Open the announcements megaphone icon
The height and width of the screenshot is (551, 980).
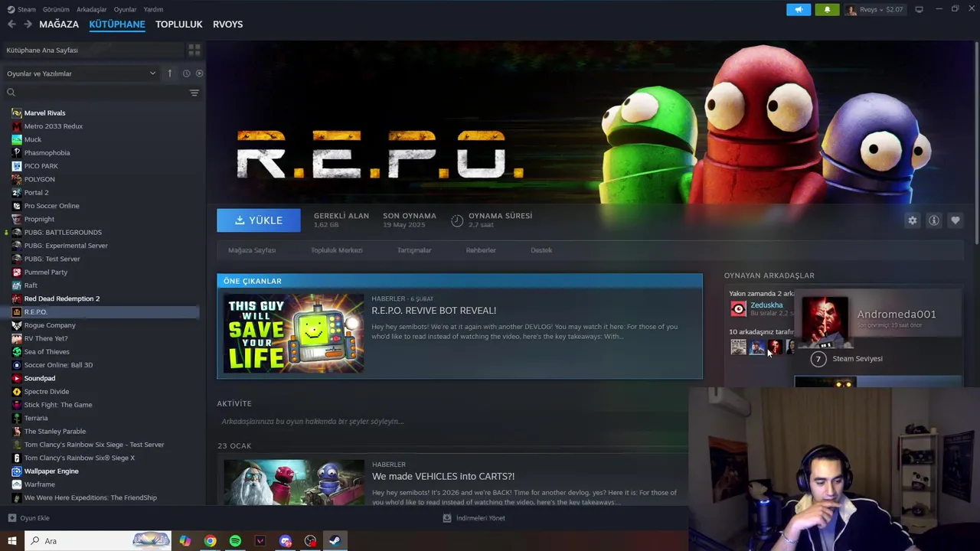[799, 9]
